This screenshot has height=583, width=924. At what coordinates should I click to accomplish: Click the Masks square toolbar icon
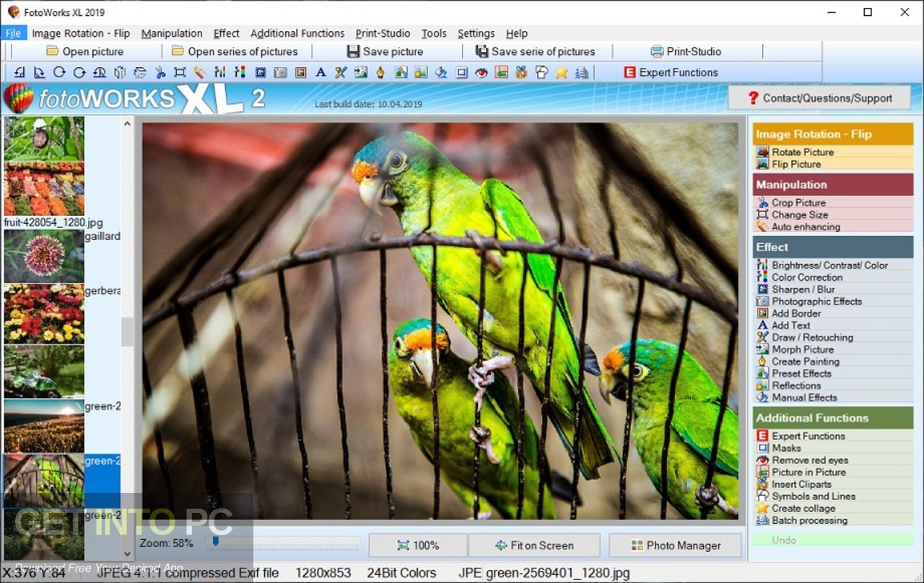tap(461, 72)
